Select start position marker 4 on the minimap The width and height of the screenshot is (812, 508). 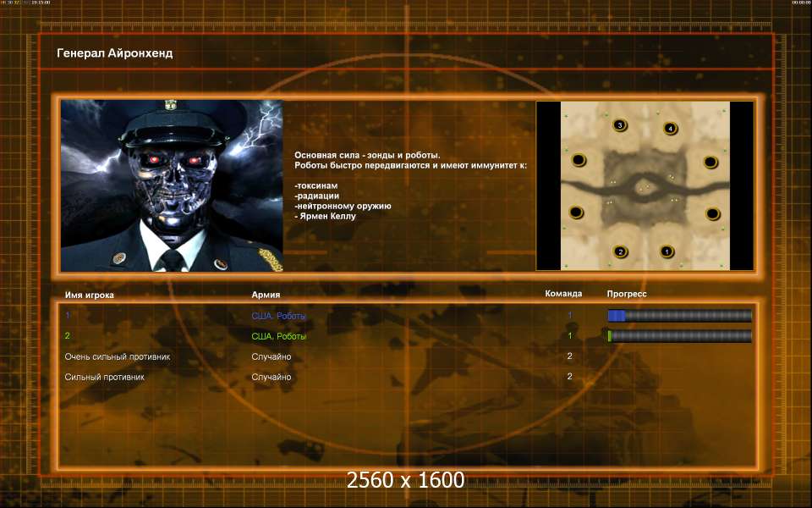coord(670,128)
